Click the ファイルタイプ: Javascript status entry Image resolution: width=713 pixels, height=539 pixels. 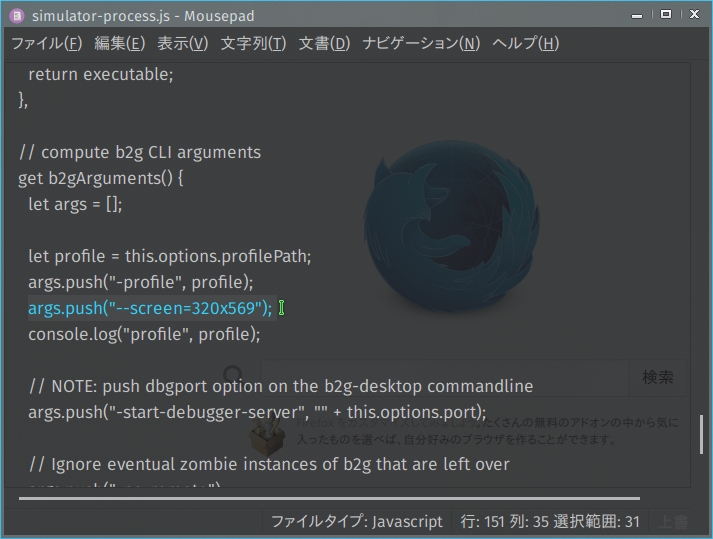click(x=356, y=522)
